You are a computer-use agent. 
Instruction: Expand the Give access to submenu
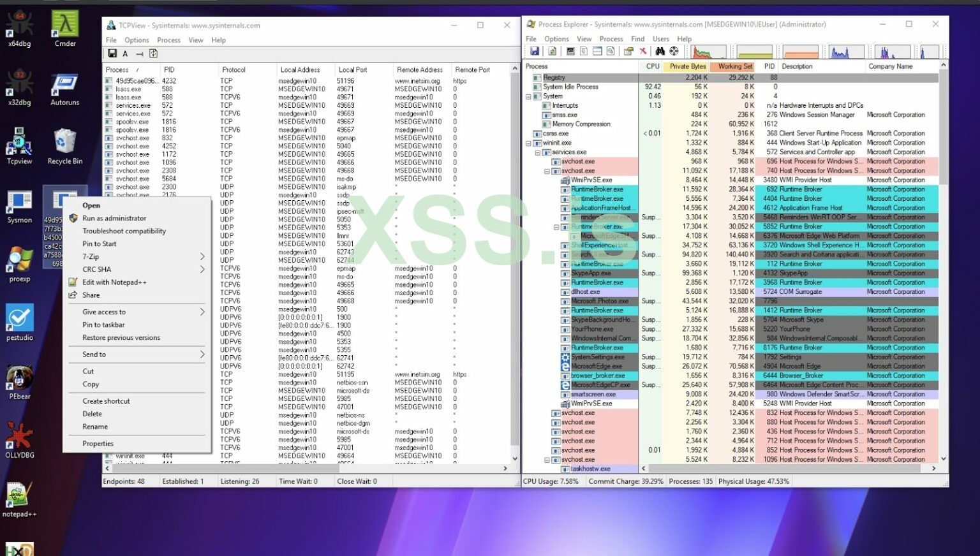click(137, 312)
